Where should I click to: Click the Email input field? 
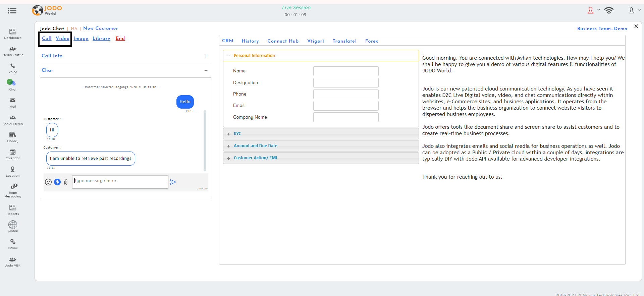(x=346, y=106)
